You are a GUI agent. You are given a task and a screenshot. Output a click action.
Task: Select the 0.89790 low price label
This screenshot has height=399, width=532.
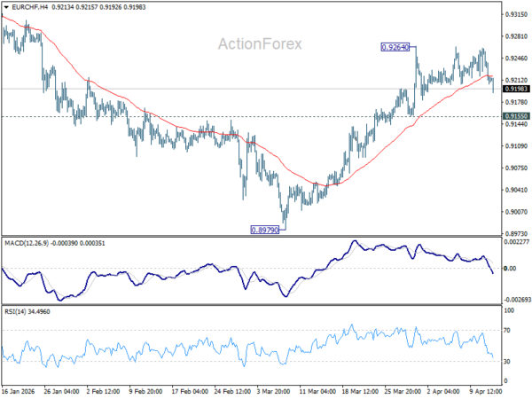click(265, 230)
